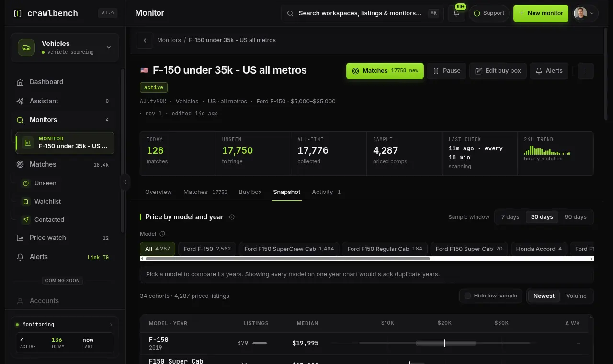Filter by Honda Accord model chip
613x364 pixels.
(539, 249)
